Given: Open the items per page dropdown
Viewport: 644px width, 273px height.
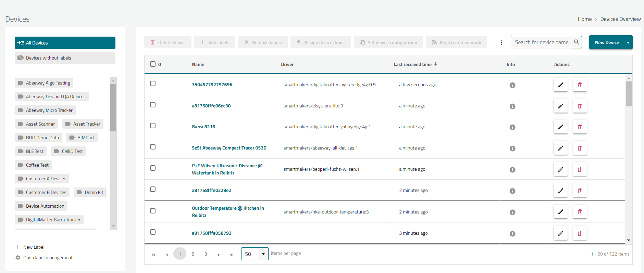Looking at the screenshot, I should pos(263,254).
